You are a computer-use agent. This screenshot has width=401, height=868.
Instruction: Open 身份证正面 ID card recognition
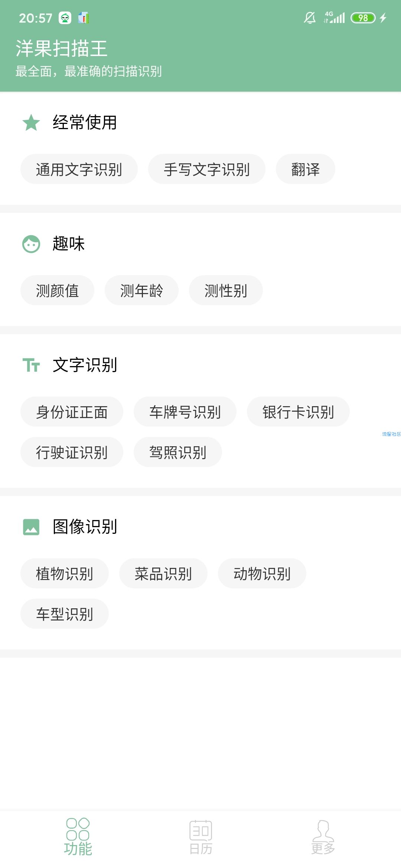point(72,412)
